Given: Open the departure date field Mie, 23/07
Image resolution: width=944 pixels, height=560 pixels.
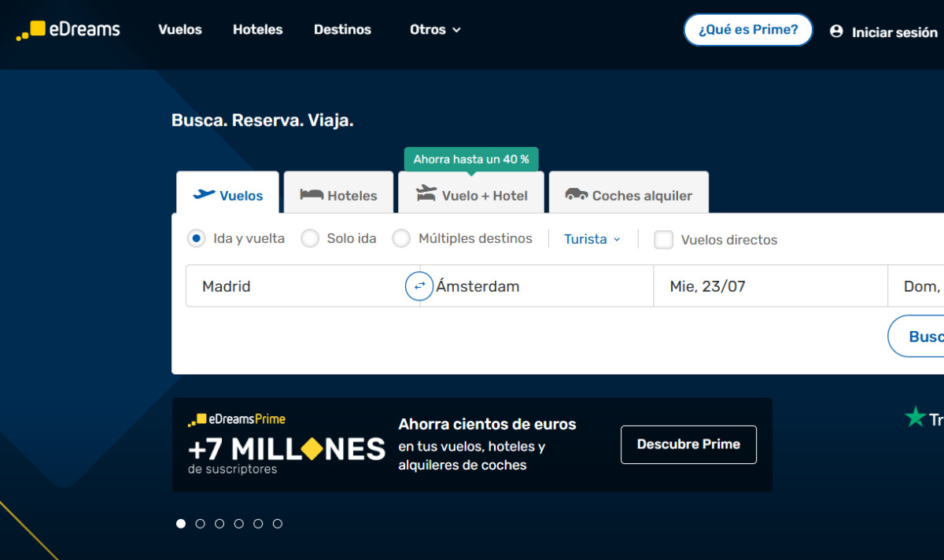Looking at the screenshot, I should [x=771, y=286].
